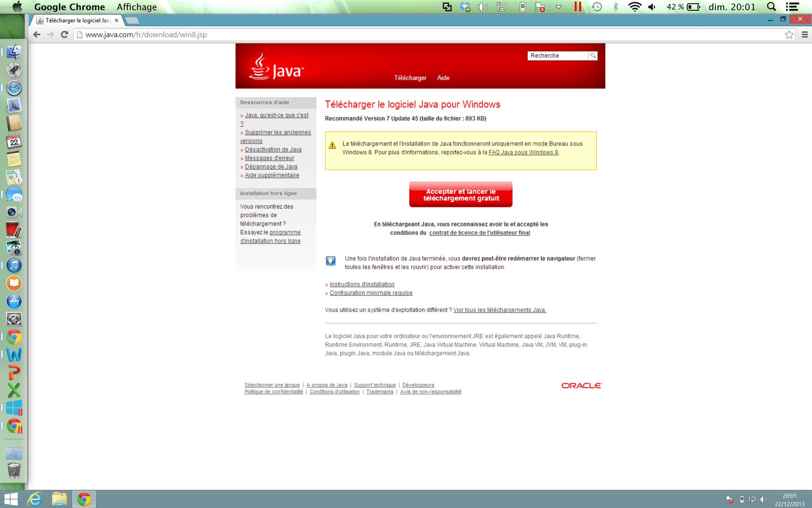Launch iTunes music note icon
The height and width of the screenshot is (508, 812).
(14, 265)
